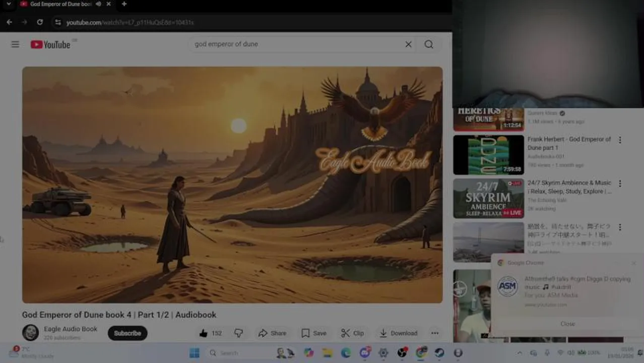Close the God Emperor of Dune tab
Image resolution: width=644 pixels, height=363 pixels.
[x=108, y=4]
